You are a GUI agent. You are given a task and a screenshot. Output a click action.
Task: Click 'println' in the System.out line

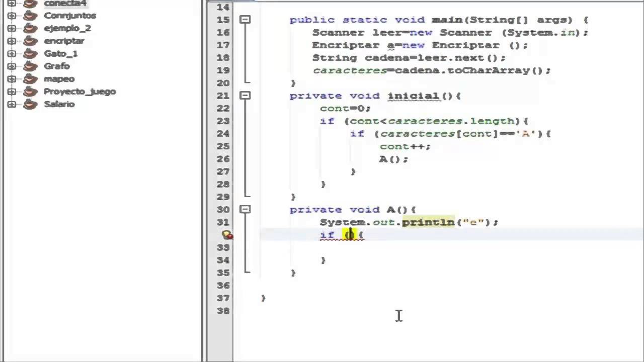tap(428, 222)
